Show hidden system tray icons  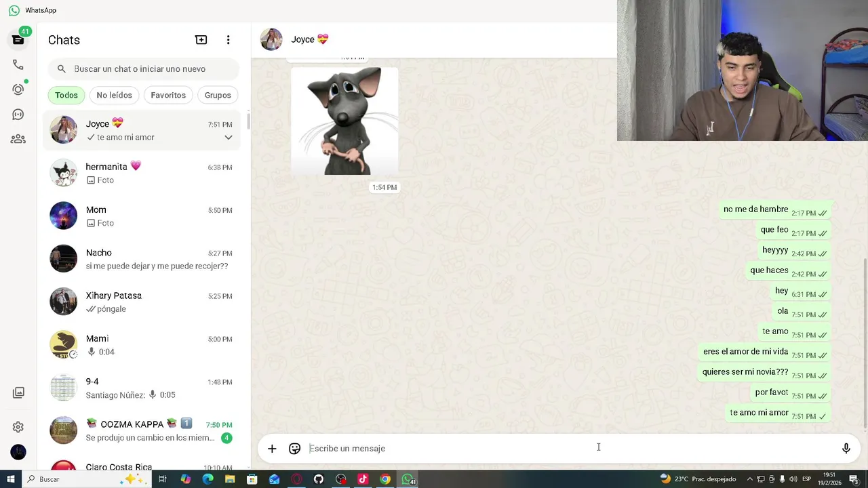749,479
